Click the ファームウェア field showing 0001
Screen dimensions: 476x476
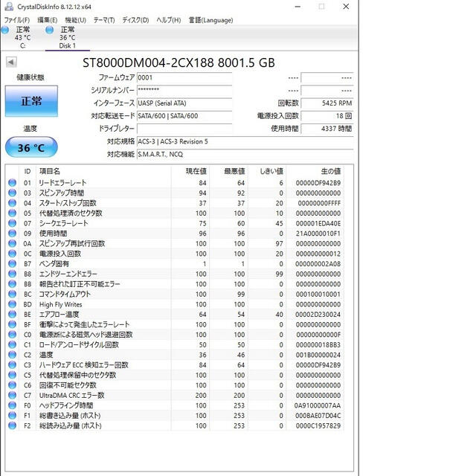[184, 77]
